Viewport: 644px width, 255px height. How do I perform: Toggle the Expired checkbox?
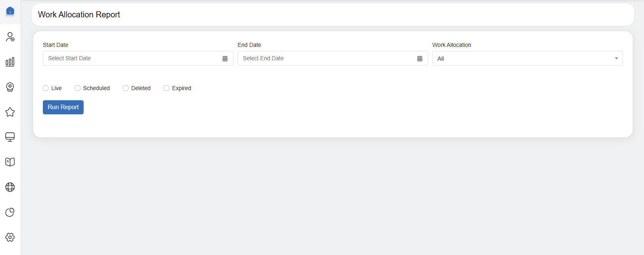166,88
